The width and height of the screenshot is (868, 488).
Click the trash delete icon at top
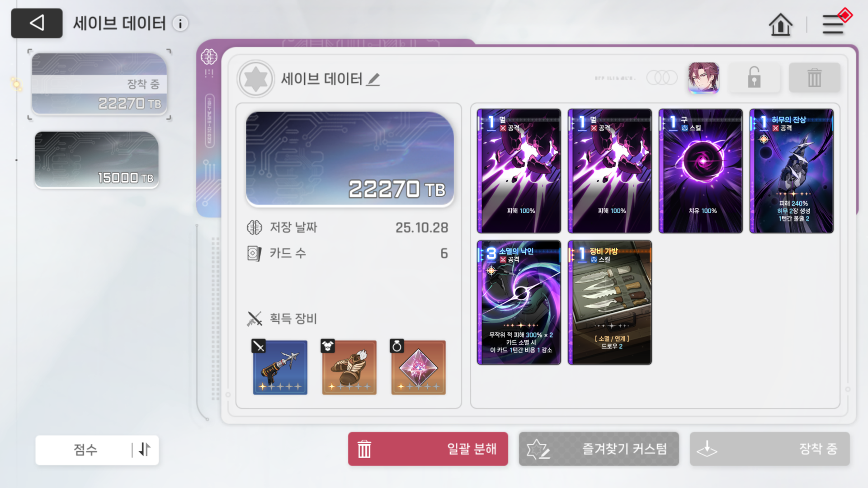814,78
